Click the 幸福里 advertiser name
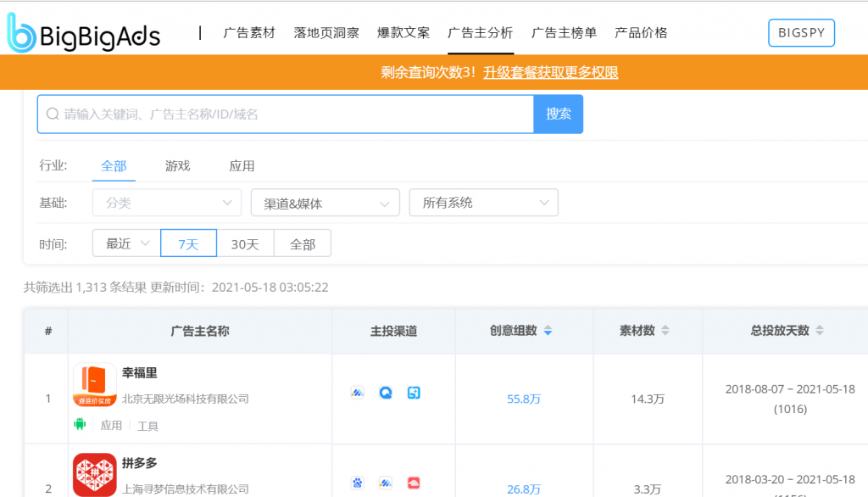The image size is (868, 497). pos(140,373)
